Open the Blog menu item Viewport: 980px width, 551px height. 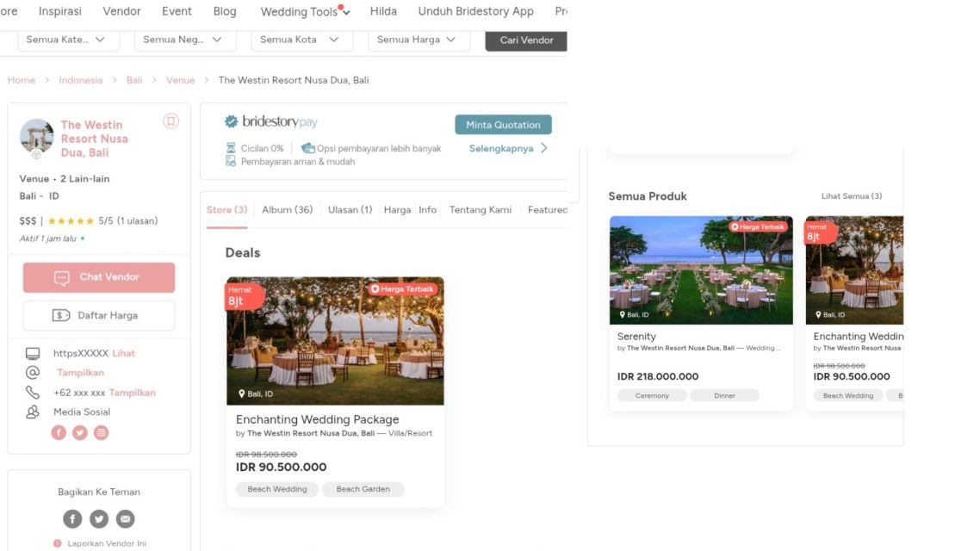pos(225,11)
